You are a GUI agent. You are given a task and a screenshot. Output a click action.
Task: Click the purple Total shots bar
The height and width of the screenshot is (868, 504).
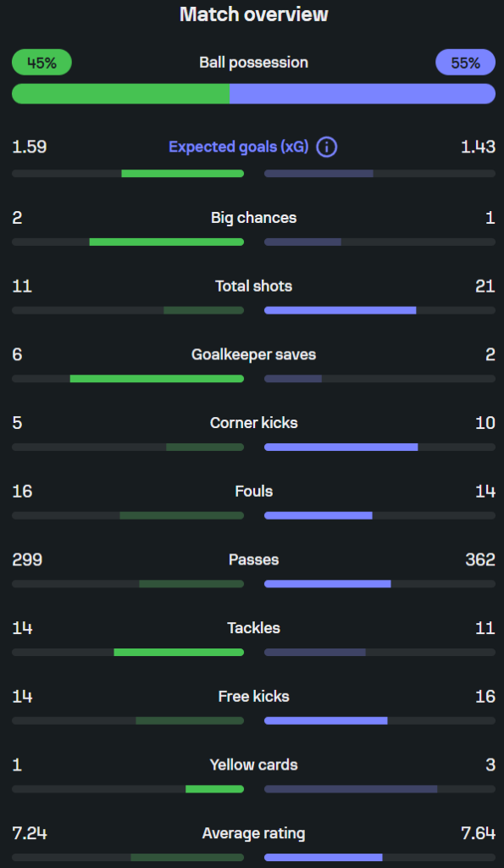(341, 310)
